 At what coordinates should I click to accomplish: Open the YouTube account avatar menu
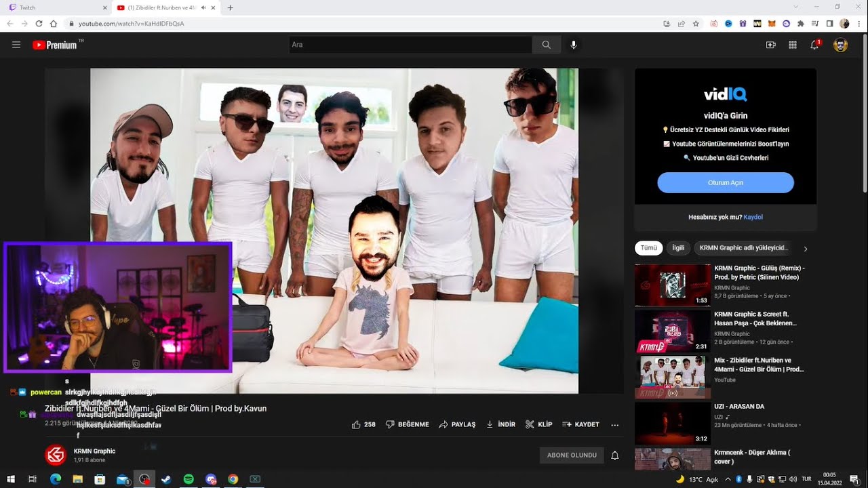pyautogui.click(x=840, y=45)
